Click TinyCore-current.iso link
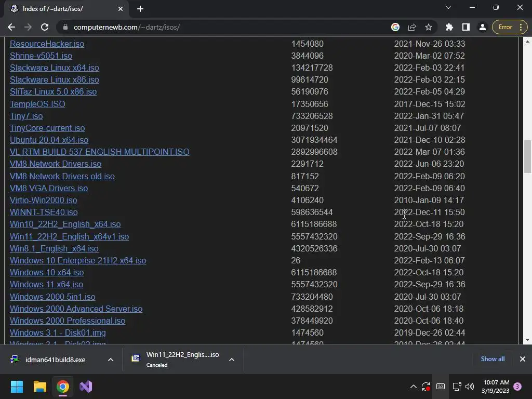 47,128
